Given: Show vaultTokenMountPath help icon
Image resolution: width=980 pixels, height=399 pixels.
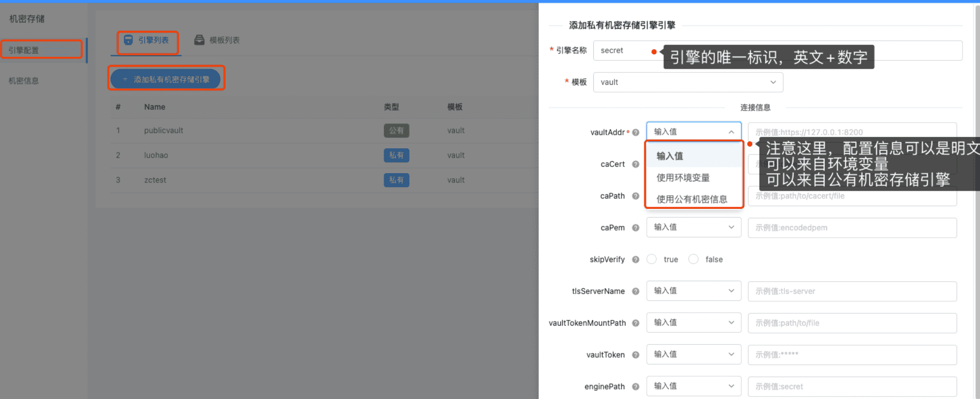Looking at the screenshot, I should point(636,323).
